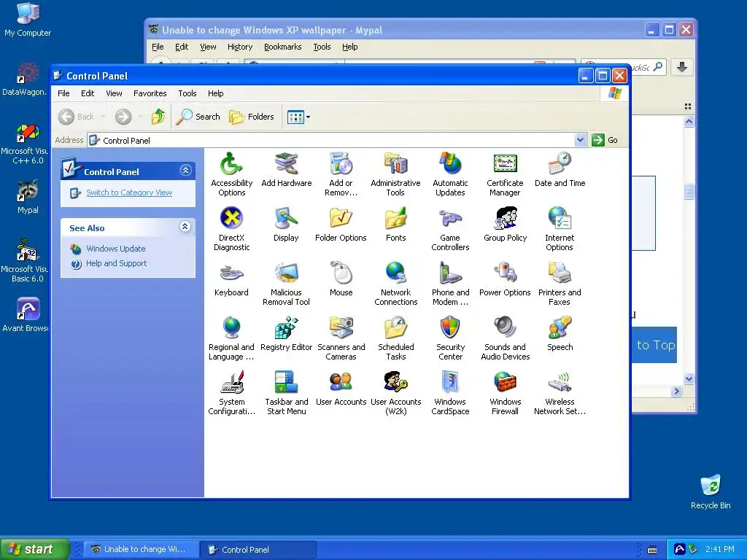
Task: Open History menu in Mypal window
Action: [x=239, y=47]
